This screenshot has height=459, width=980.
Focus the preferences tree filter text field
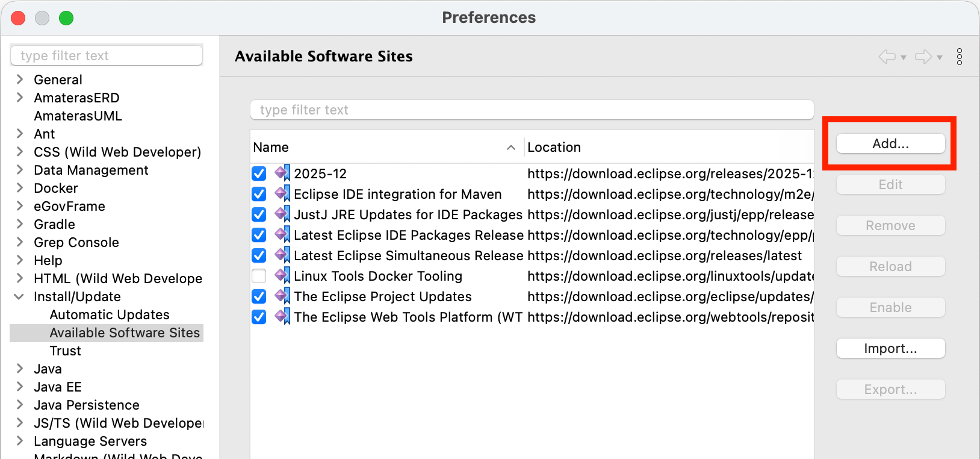107,55
